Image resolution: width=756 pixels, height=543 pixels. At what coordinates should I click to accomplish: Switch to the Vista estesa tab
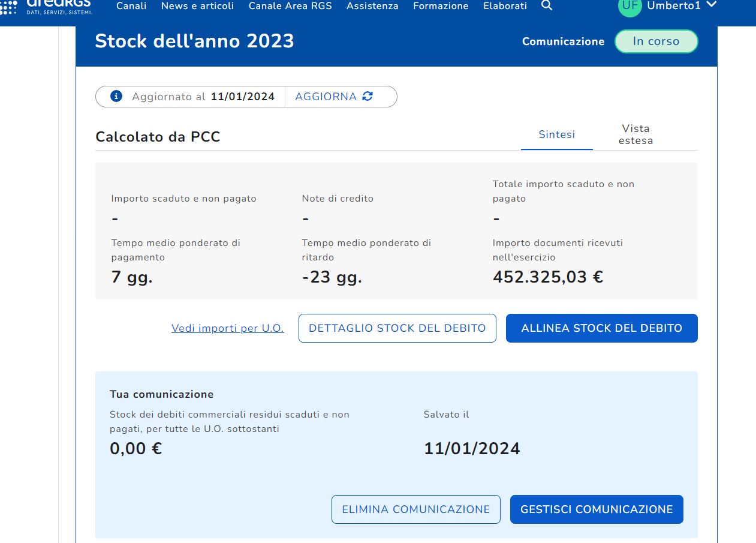coord(635,134)
